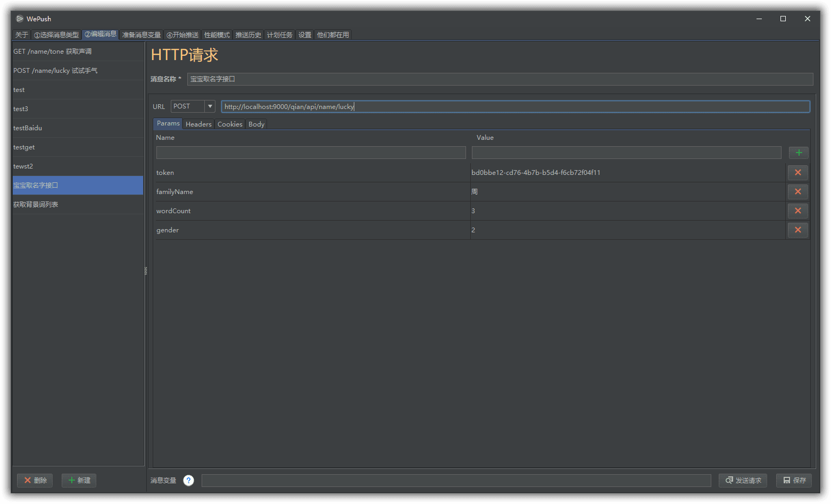The width and height of the screenshot is (831, 504).
Task: Select the '宝宝取名字接口' message
Action: tap(78, 186)
